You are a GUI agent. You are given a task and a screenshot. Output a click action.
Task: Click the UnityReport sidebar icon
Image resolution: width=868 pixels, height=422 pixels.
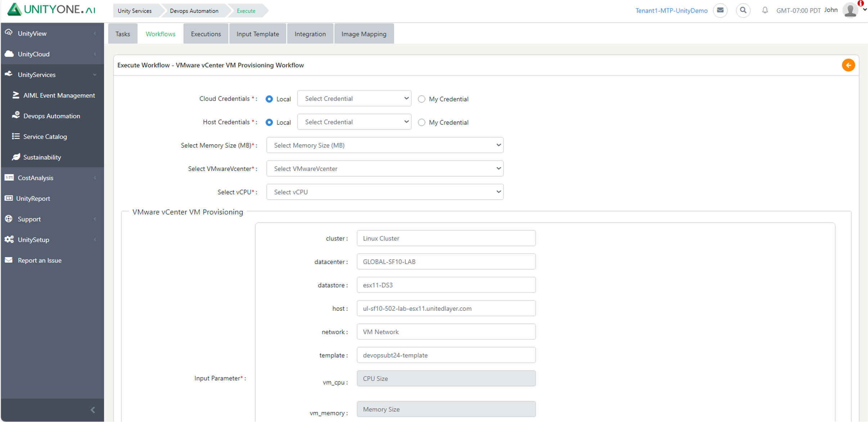pyautogui.click(x=9, y=198)
